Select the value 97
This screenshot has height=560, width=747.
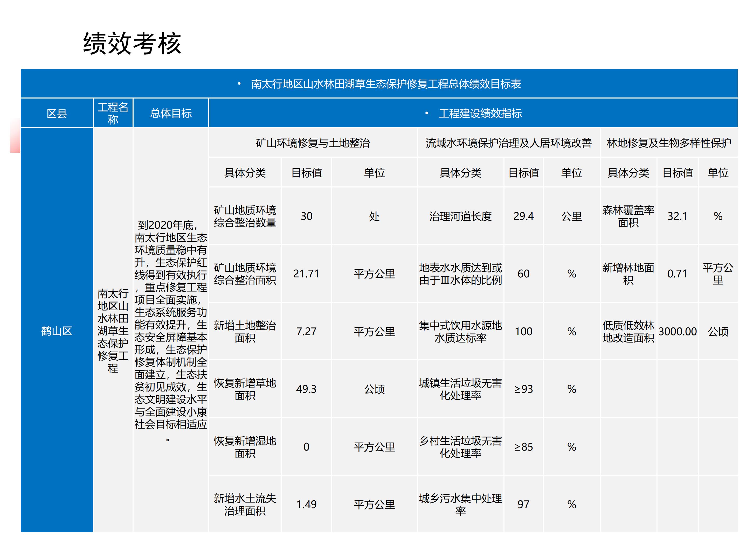[x=523, y=505]
